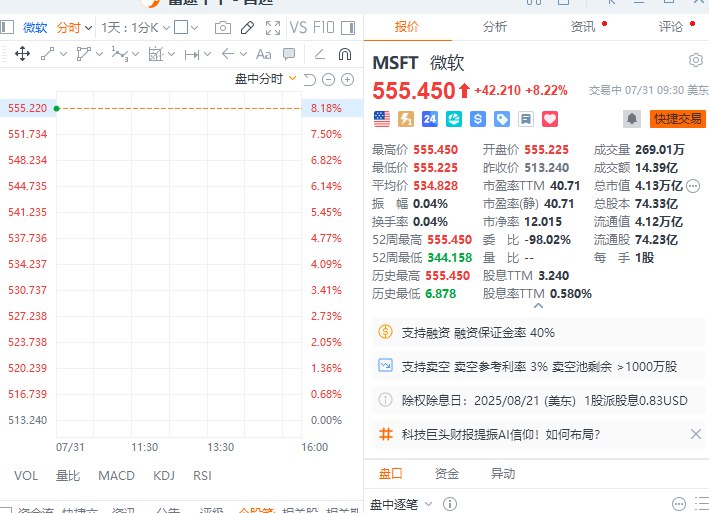
Task: Enter fullscreen chart mode
Action: click(273, 28)
